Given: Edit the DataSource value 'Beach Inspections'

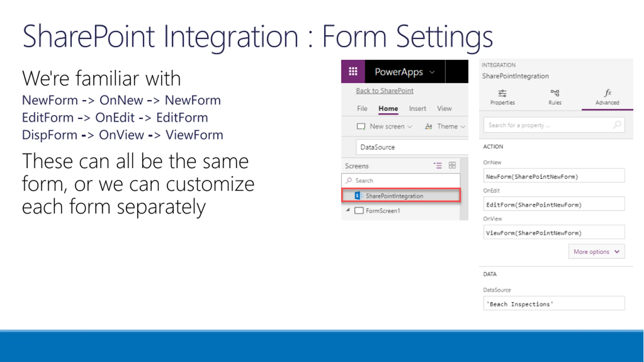Looking at the screenshot, I should click(x=554, y=304).
